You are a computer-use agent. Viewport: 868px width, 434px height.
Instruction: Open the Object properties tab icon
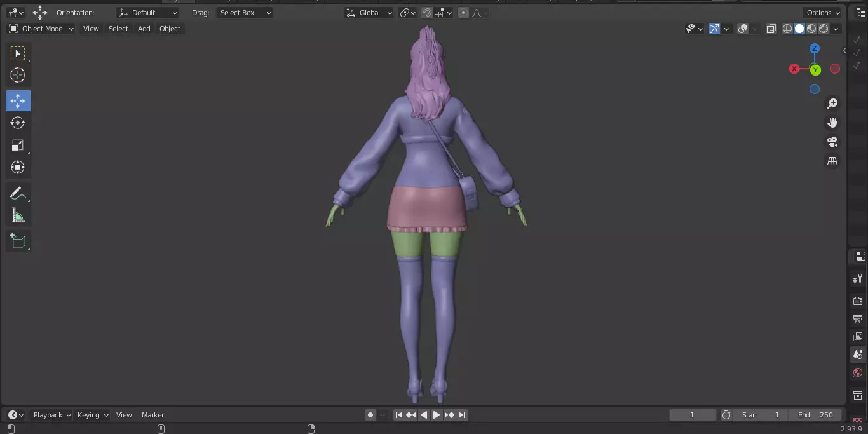click(858, 395)
